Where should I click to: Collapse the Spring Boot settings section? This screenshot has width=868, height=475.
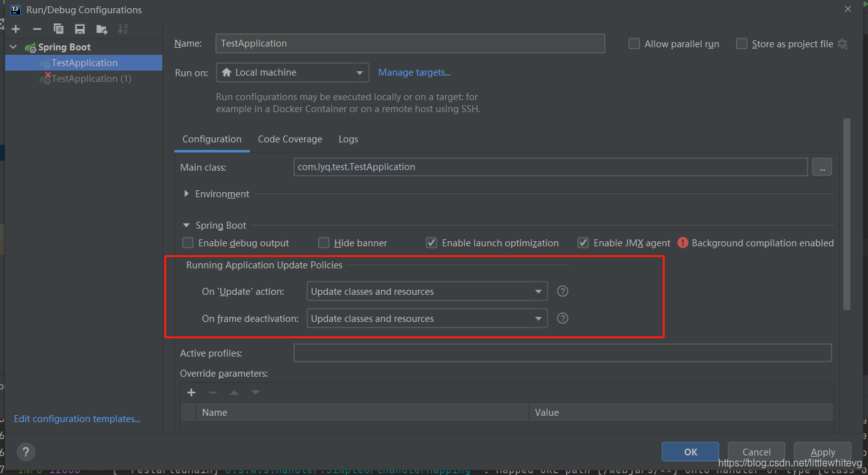coord(186,225)
